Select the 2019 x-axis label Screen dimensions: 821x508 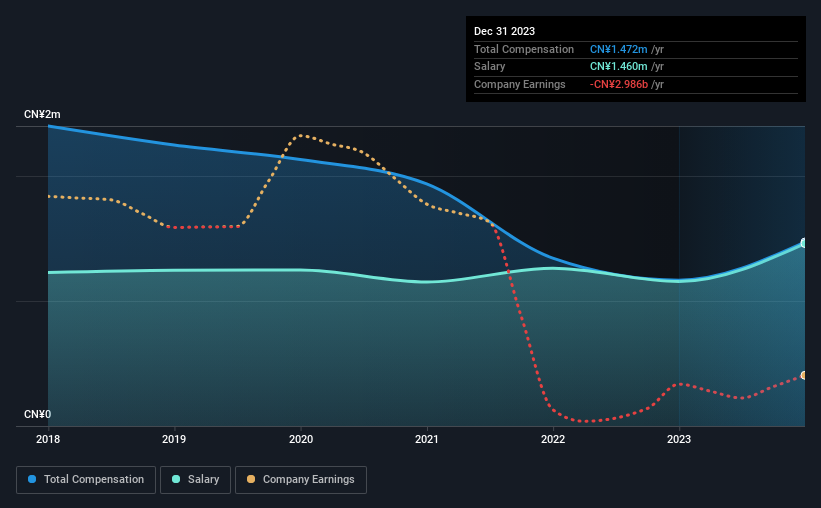click(x=174, y=439)
